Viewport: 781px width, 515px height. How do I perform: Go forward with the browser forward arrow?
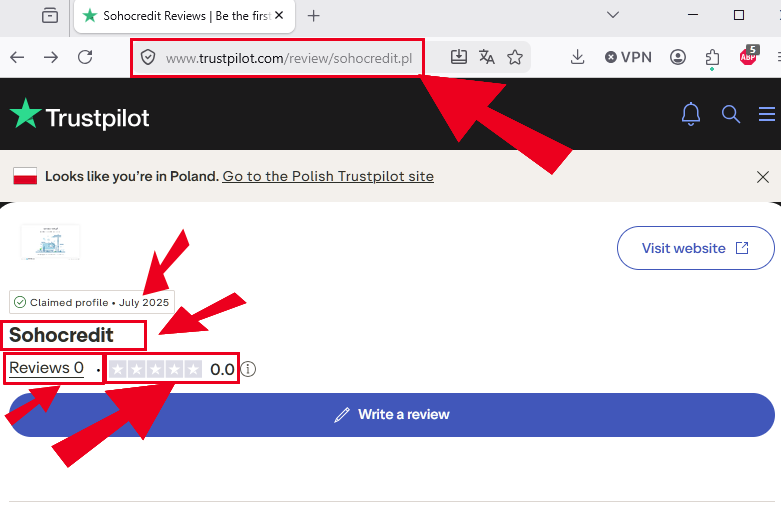(x=51, y=57)
